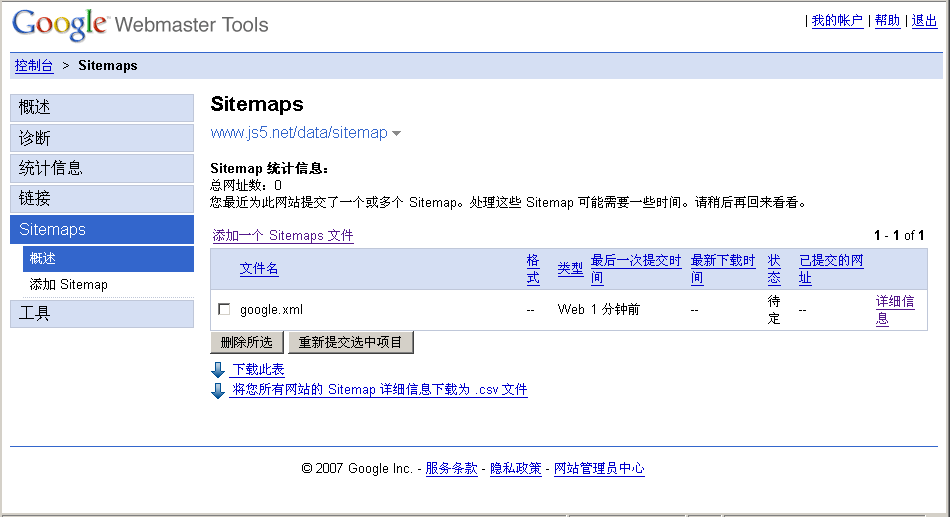The width and height of the screenshot is (950, 517).
Task: Click the arrow icon beside 下载此表
Action: (x=218, y=370)
